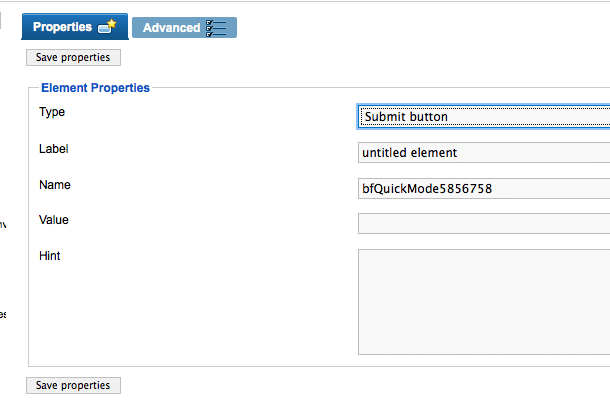Click the blank area below the Hint label

(193, 311)
